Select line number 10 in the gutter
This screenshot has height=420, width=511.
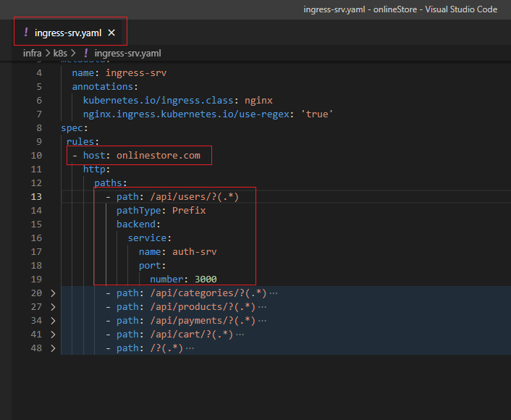click(36, 156)
